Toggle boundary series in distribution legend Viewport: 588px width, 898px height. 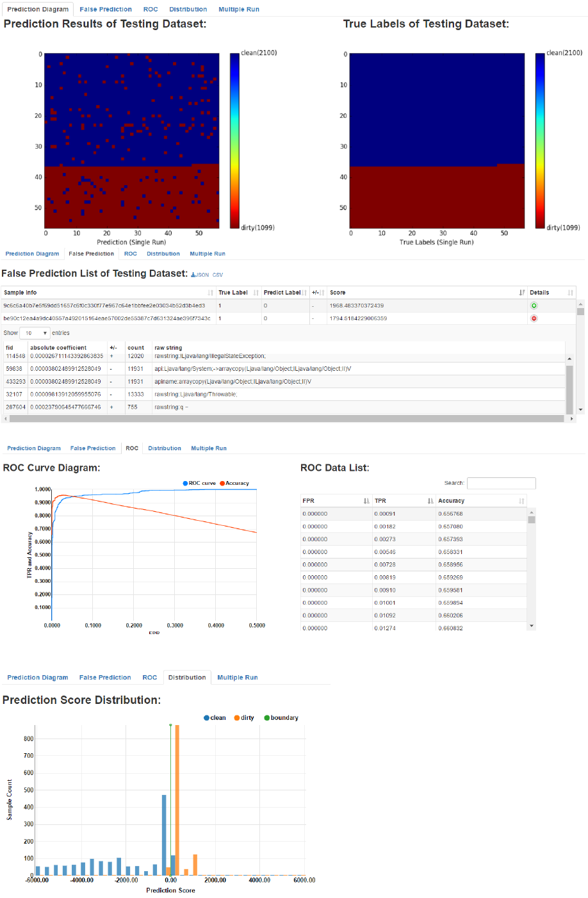281,718
